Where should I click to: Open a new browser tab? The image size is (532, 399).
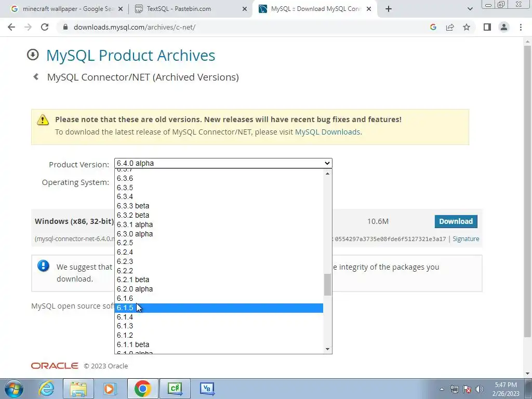click(x=389, y=9)
